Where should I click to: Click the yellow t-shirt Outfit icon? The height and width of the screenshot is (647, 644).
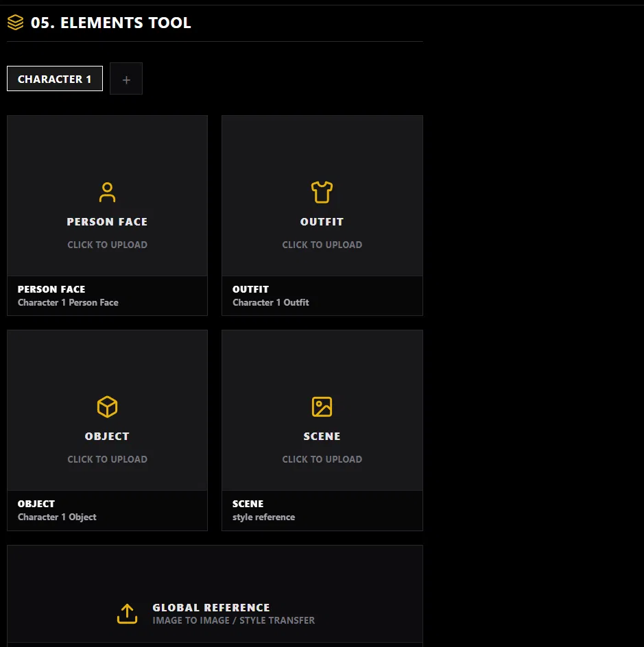pos(322,193)
